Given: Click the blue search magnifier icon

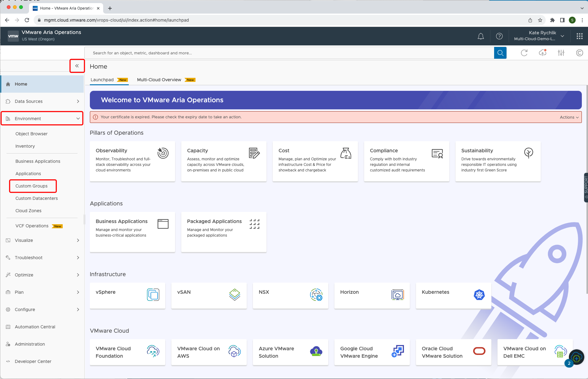Looking at the screenshot, I should (x=500, y=53).
